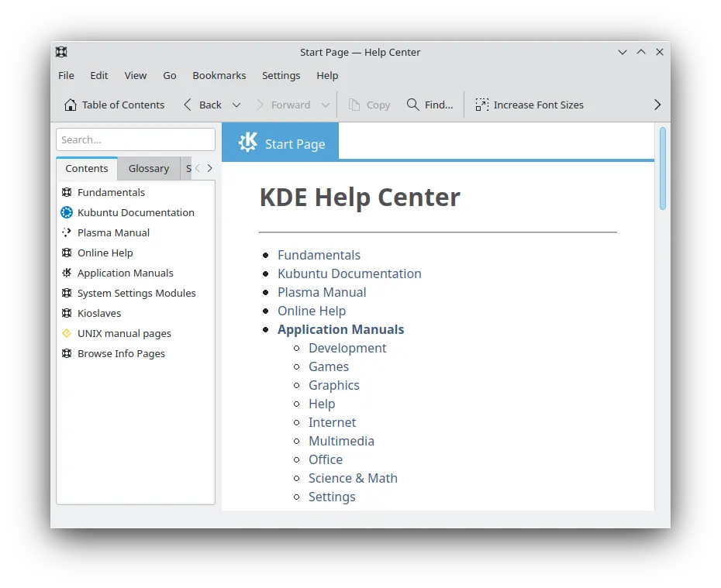
Task: Open the Multimedia manuals link
Action: (x=341, y=441)
